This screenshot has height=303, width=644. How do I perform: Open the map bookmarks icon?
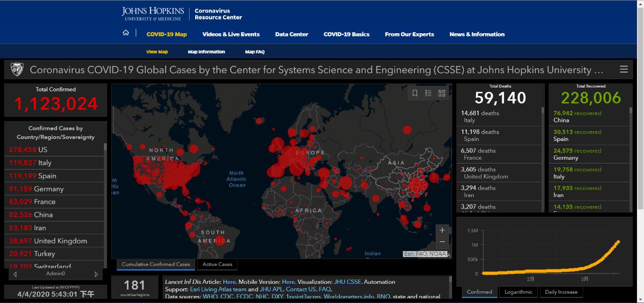(x=415, y=93)
